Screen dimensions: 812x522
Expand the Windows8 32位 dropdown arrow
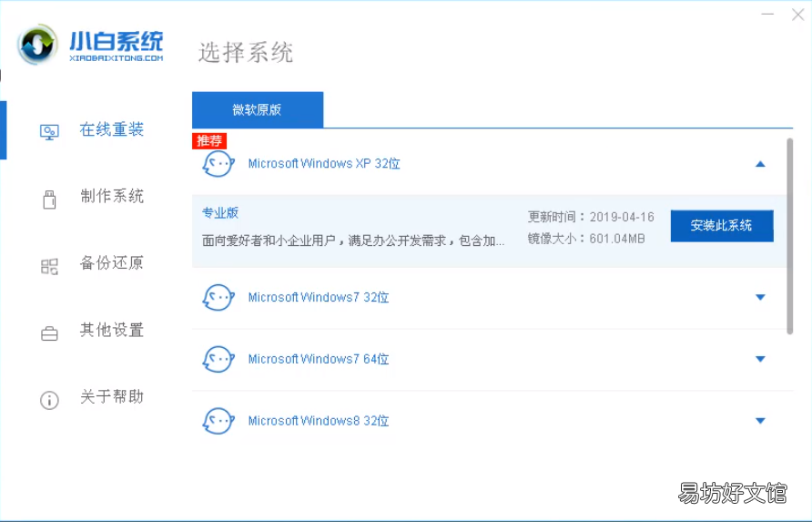click(760, 421)
